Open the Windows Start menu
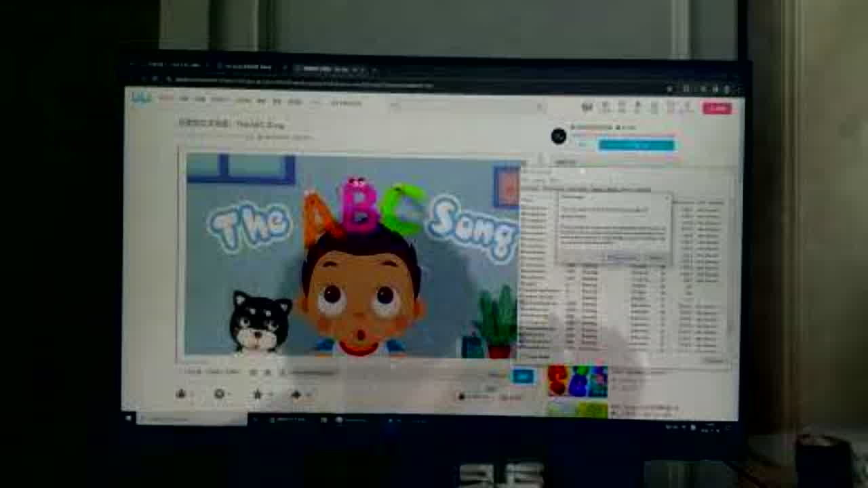The height and width of the screenshot is (488, 868). pos(129,419)
